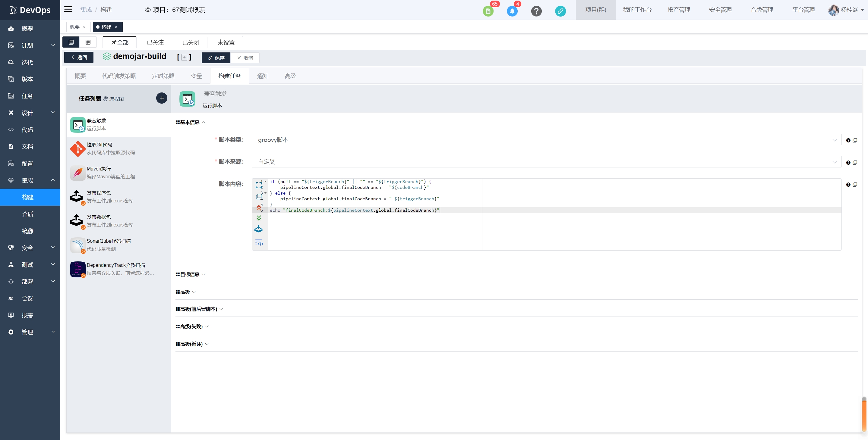Open the 脚本类型 groovy脚本 dropdown
The height and width of the screenshot is (440, 868).
click(546, 140)
